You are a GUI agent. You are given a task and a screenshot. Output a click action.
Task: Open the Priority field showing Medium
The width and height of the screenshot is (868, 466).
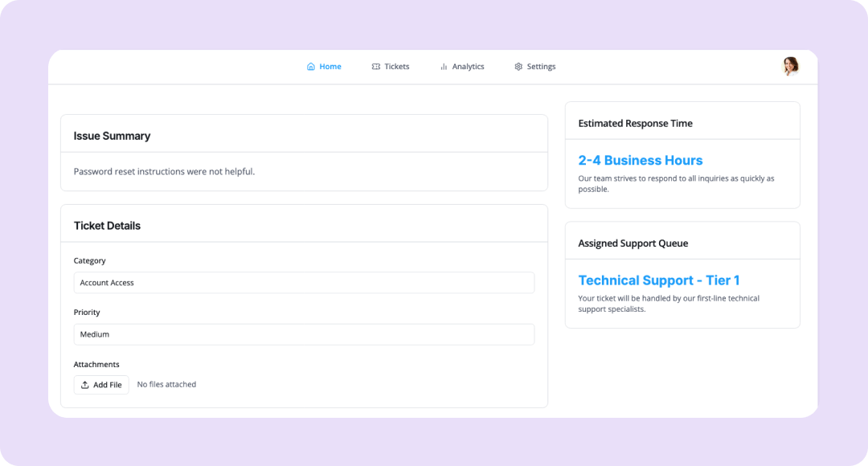click(304, 334)
